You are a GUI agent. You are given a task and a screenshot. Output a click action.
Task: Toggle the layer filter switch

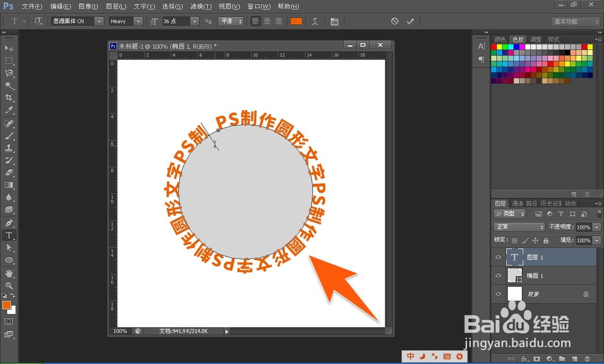[x=599, y=214]
